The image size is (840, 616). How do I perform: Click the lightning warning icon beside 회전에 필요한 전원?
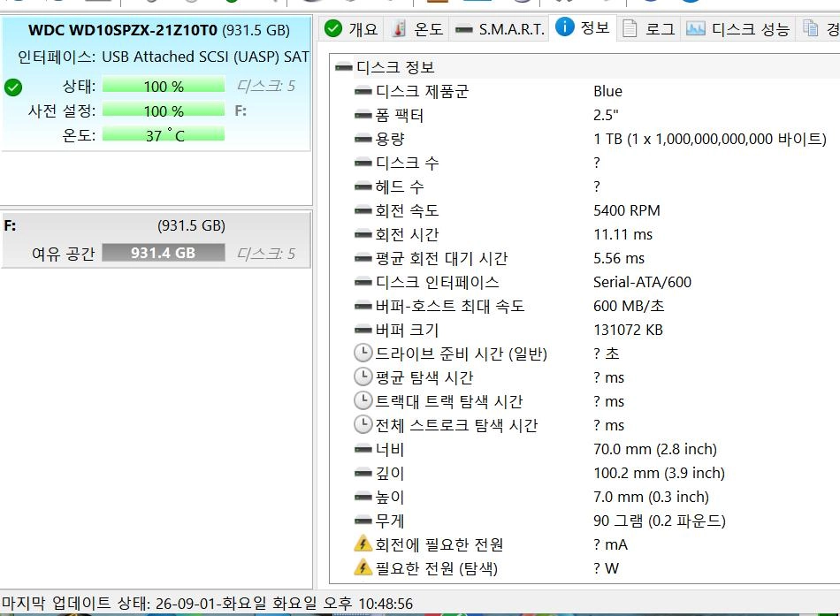pyautogui.click(x=363, y=544)
